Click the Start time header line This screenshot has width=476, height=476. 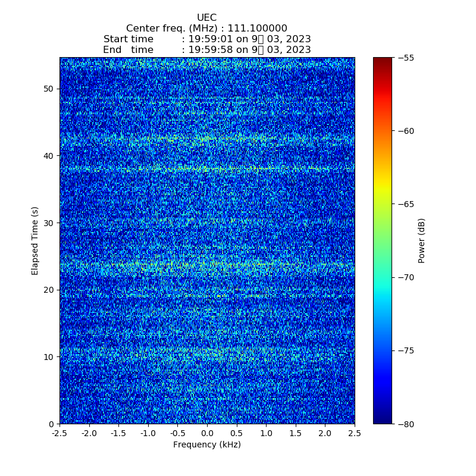(x=206, y=39)
